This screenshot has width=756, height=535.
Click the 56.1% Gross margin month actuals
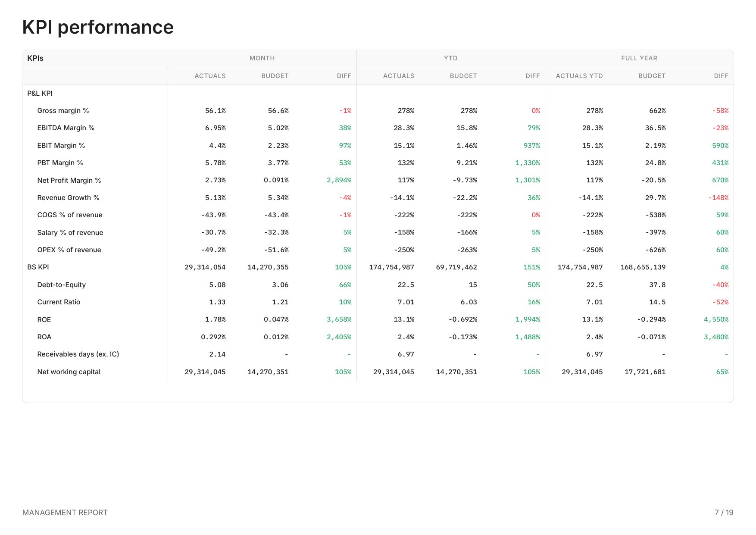point(216,111)
